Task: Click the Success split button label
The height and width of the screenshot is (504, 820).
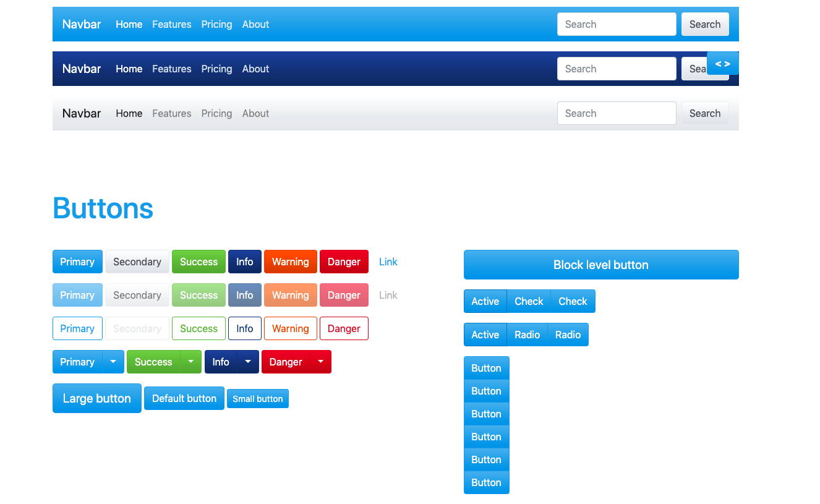Action: [x=153, y=362]
